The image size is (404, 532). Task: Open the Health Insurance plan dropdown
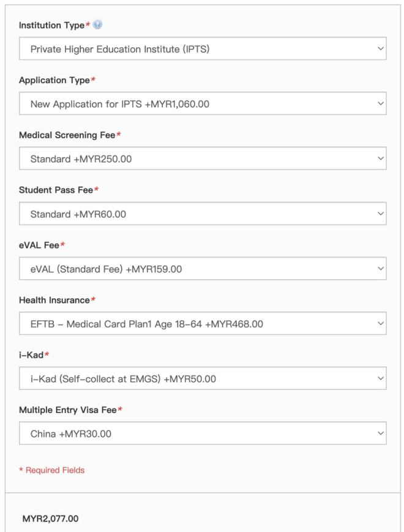click(202, 323)
